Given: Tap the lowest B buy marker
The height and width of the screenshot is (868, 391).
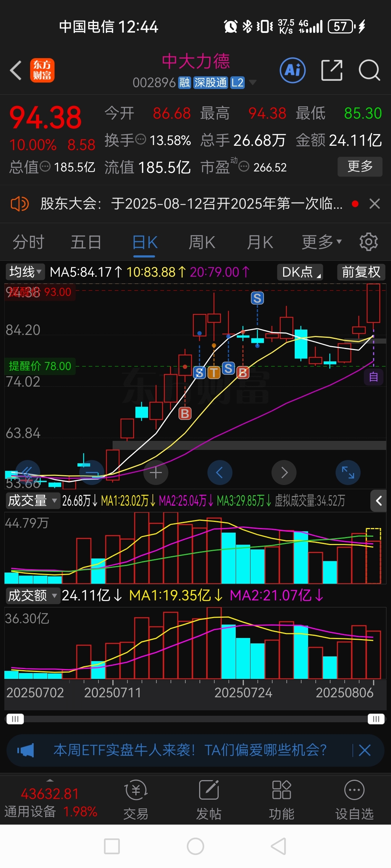Looking at the screenshot, I should click(x=185, y=413).
